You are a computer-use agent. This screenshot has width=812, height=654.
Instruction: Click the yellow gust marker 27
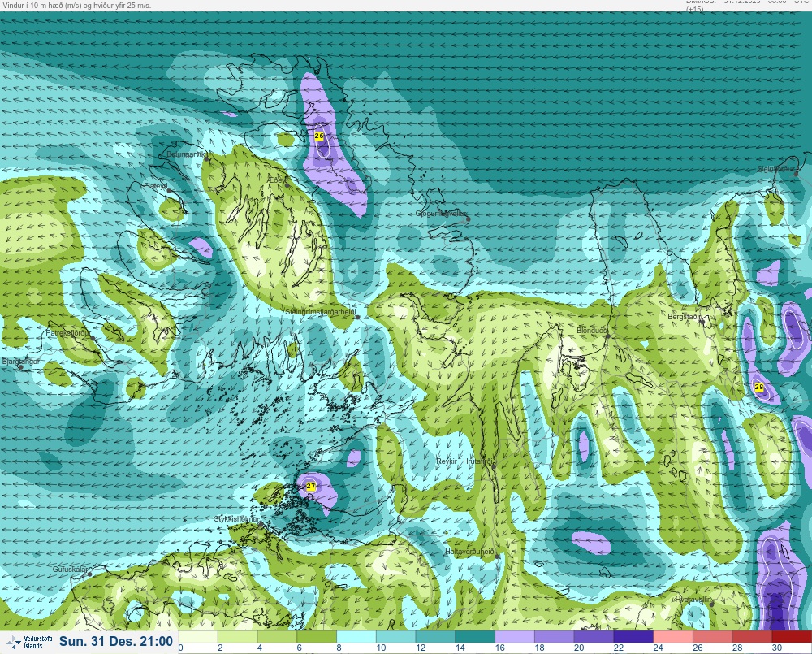coord(311,486)
